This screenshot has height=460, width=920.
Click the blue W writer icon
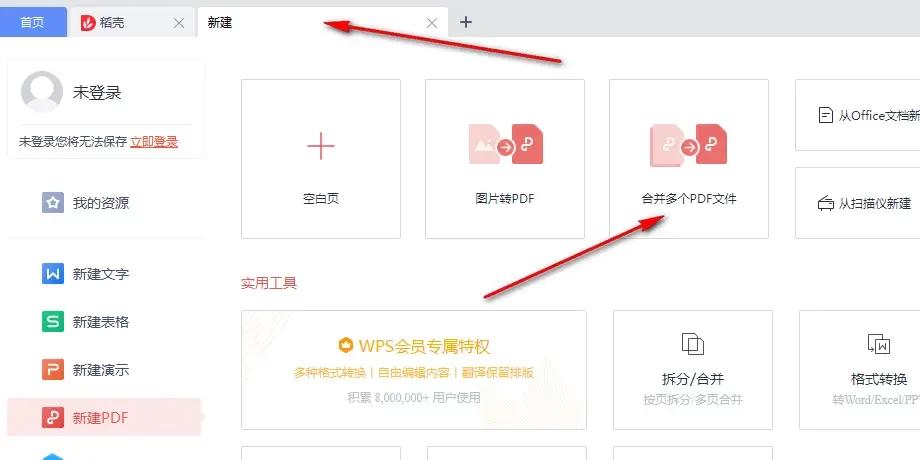pyautogui.click(x=53, y=273)
